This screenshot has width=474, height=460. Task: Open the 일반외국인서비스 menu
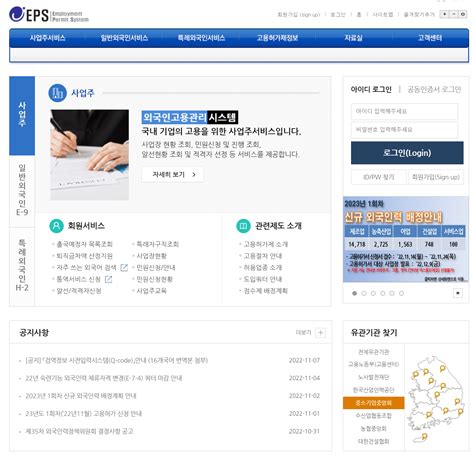(124, 38)
